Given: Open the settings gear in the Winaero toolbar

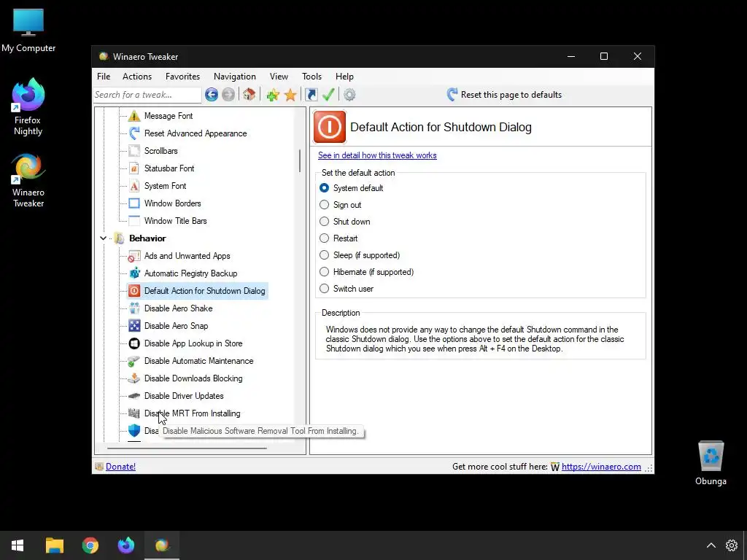Looking at the screenshot, I should coord(349,95).
